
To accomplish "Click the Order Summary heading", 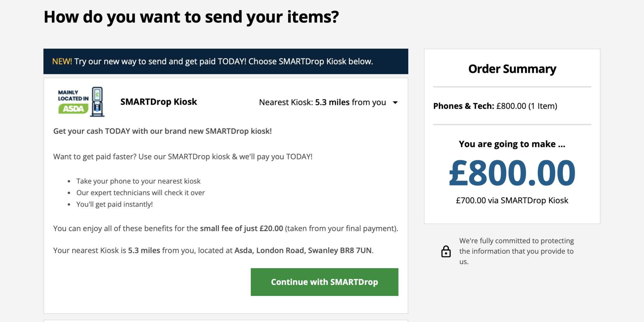I will [x=512, y=69].
